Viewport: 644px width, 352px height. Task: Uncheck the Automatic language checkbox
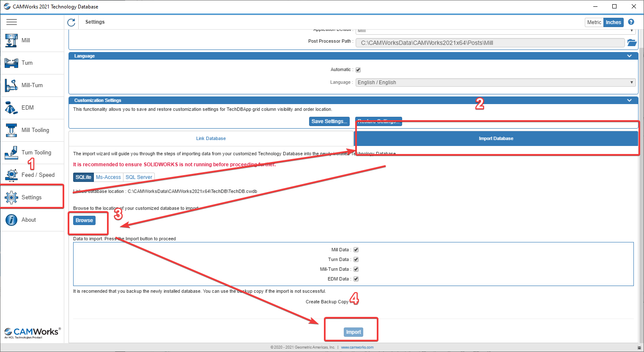(358, 70)
